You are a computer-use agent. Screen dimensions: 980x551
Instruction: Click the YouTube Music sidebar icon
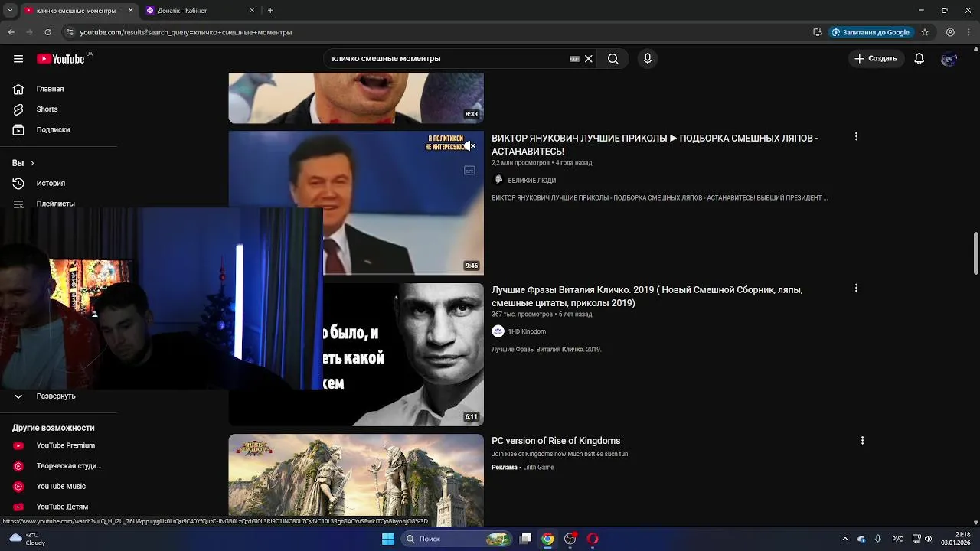click(x=18, y=487)
